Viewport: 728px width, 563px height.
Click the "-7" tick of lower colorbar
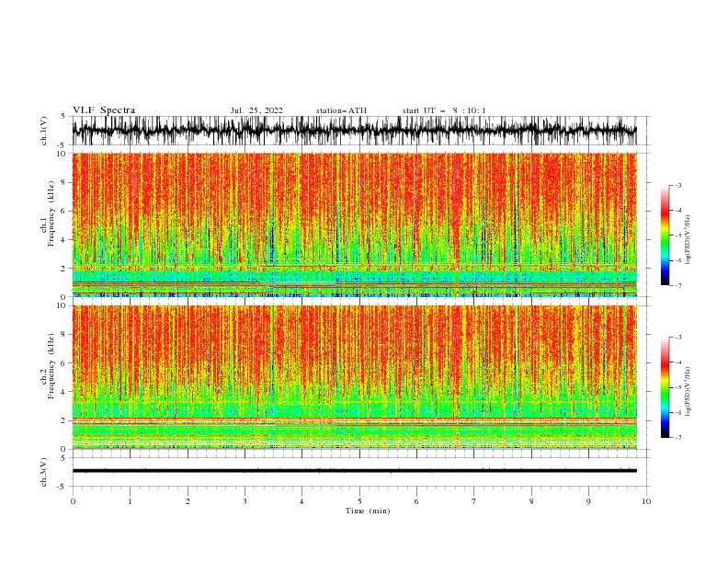coord(677,438)
